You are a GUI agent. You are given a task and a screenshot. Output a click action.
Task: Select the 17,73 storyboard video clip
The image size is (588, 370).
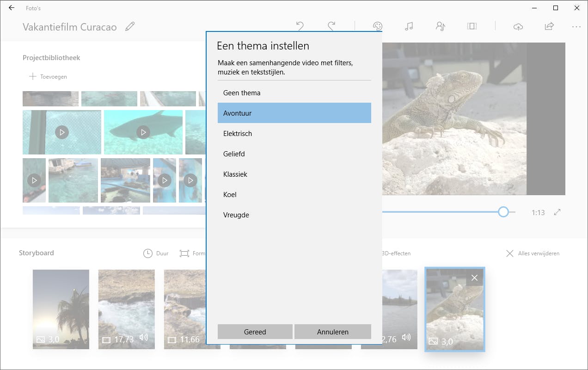(x=127, y=309)
